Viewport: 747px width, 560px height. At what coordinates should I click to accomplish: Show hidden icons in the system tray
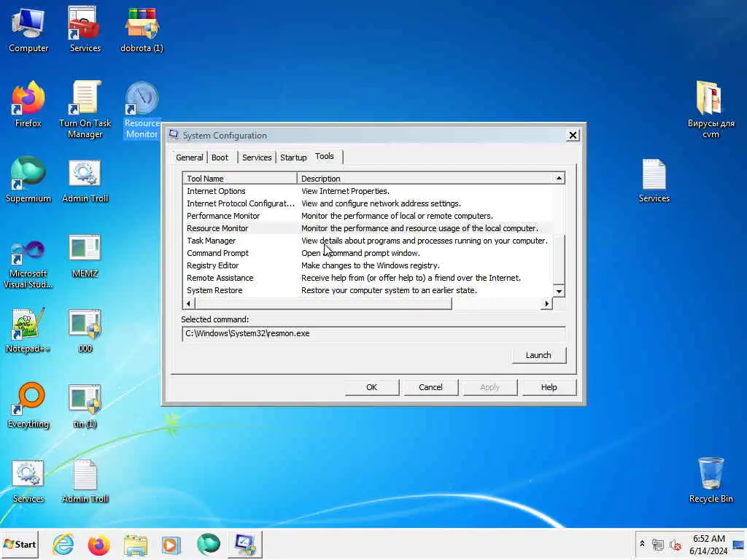pyautogui.click(x=642, y=544)
